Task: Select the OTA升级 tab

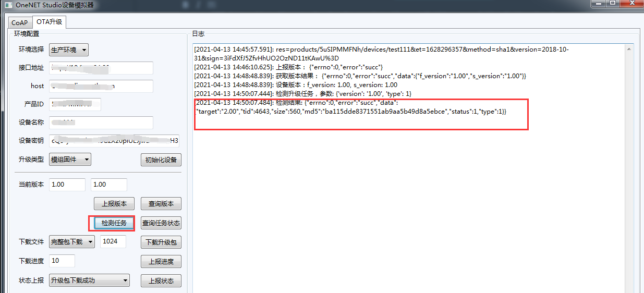Action: click(x=50, y=22)
